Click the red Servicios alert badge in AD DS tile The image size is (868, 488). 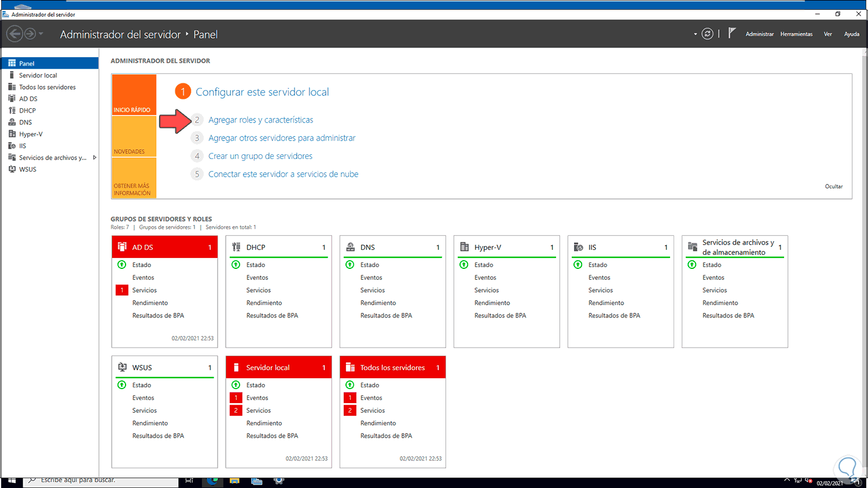[122, 290]
